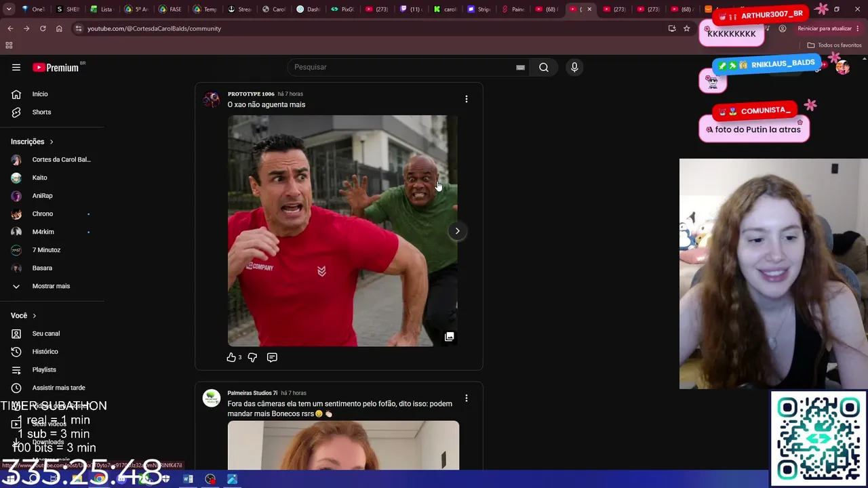This screenshot has width=868, height=488.
Task: Switch to the Stripe browser tab
Action: (x=479, y=9)
